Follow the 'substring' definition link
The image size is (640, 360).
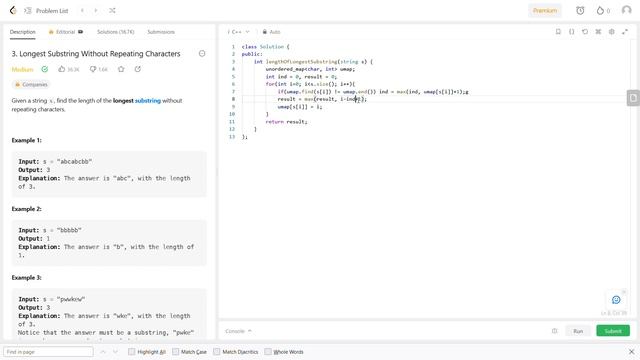coord(148,100)
